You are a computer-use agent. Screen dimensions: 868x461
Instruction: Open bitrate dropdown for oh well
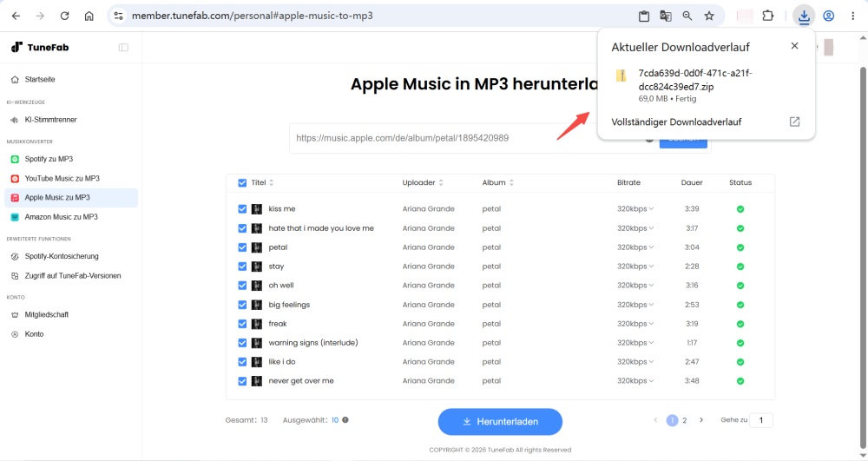pos(635,286)
